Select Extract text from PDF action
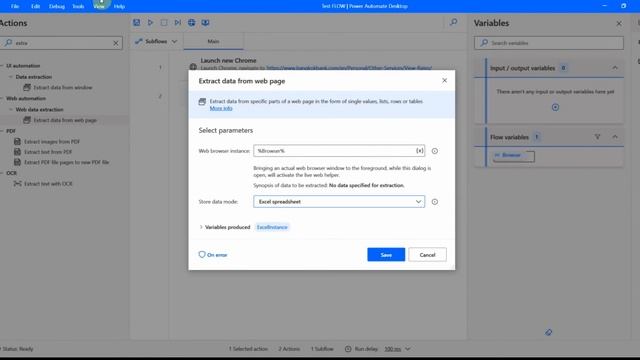This screenshot has height=360, width=640. pyautogui.click(x=43, y=152)
